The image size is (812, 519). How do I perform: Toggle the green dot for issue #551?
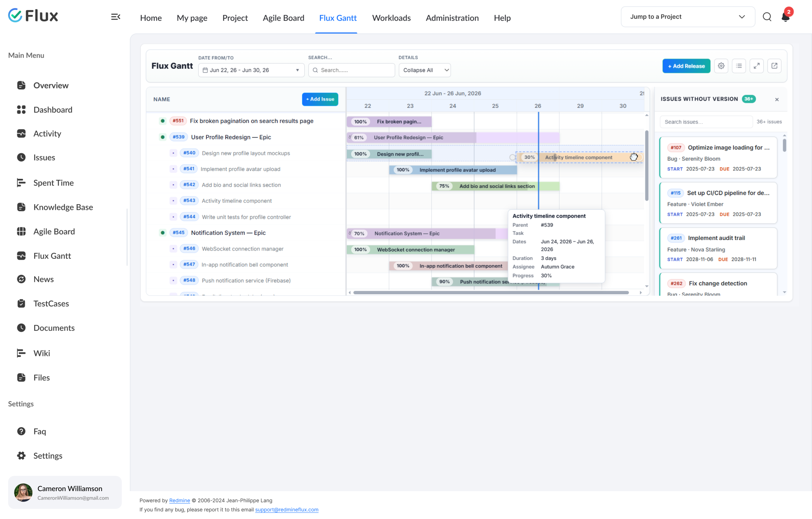pos(162,121)
